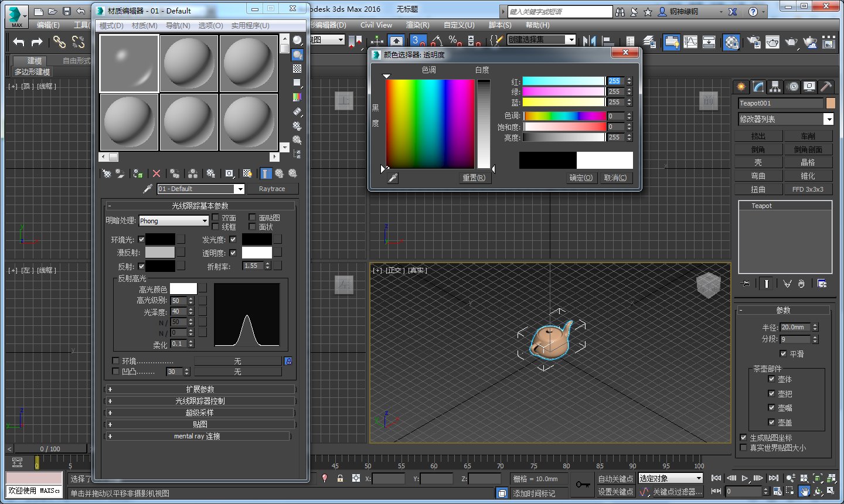Image resolution: width=844 pixels, height=504 pixels.
Task: Click the Pin Stack icon under modifier stack
Action: [746, 284]
